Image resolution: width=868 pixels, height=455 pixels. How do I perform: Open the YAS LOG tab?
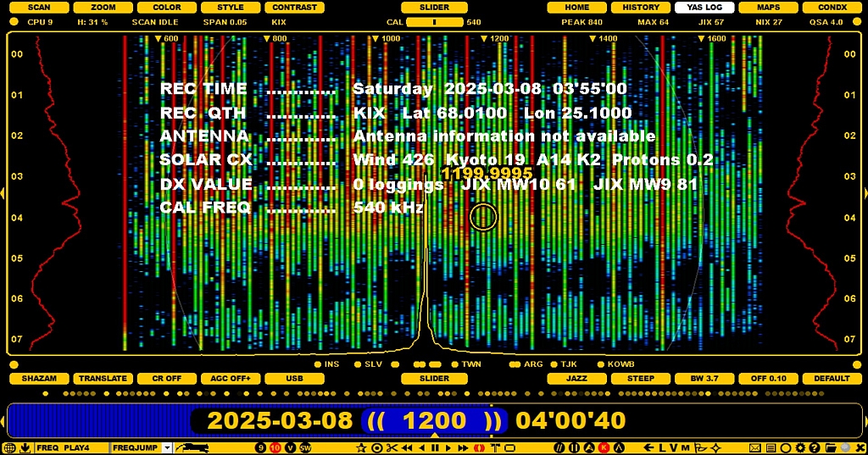[704, 8]
